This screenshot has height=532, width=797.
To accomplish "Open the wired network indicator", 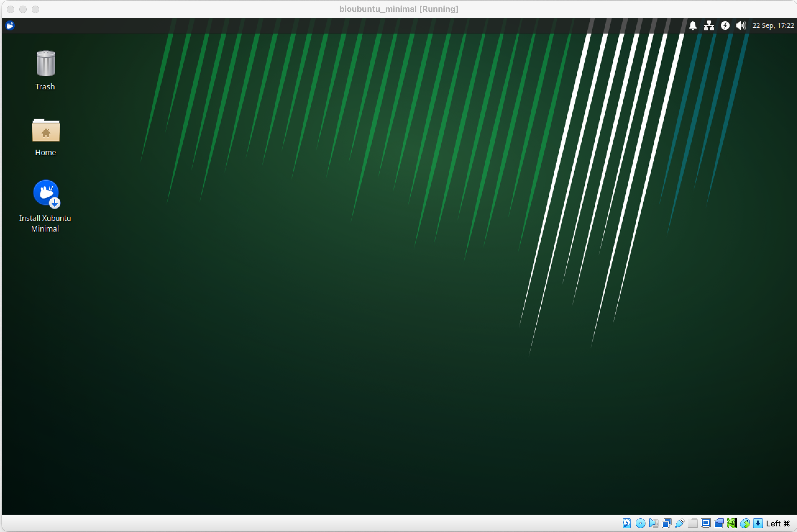I will (x=709, y=25).
